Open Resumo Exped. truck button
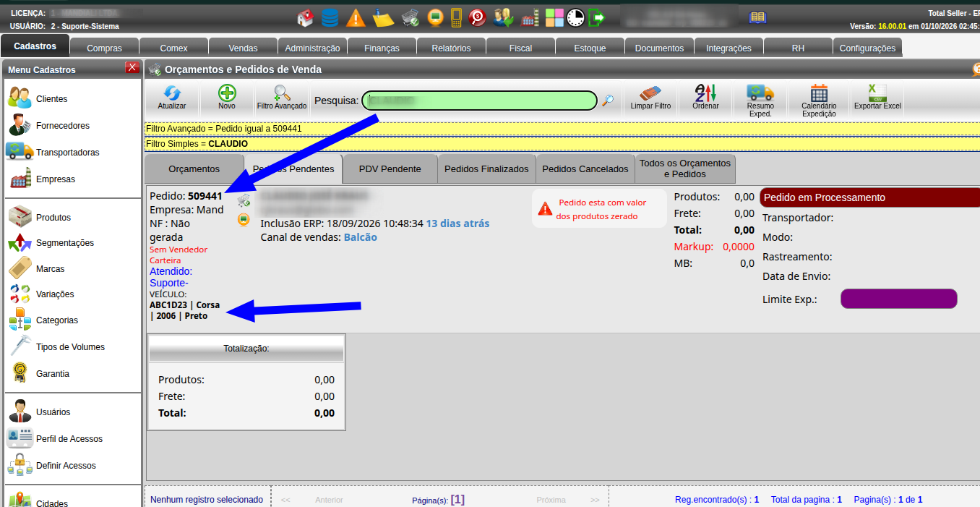 [760, 101]
